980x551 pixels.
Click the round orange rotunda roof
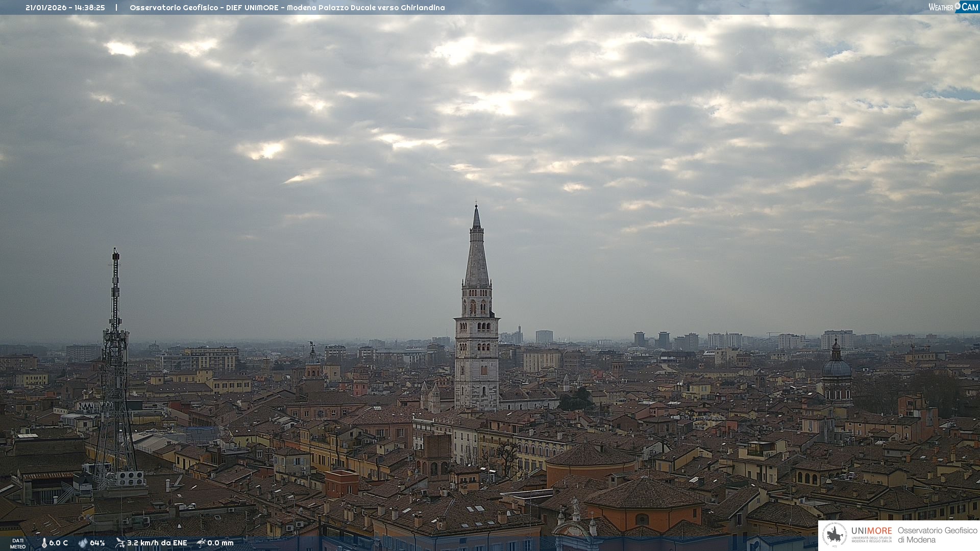[591, 456]
